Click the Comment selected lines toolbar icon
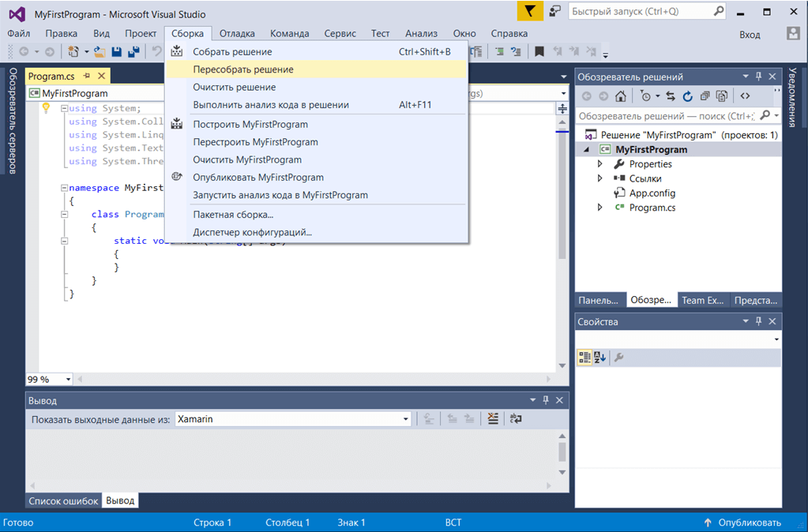Image resolution: width=808 pixels, height=532 pixels. coord(499,51)
